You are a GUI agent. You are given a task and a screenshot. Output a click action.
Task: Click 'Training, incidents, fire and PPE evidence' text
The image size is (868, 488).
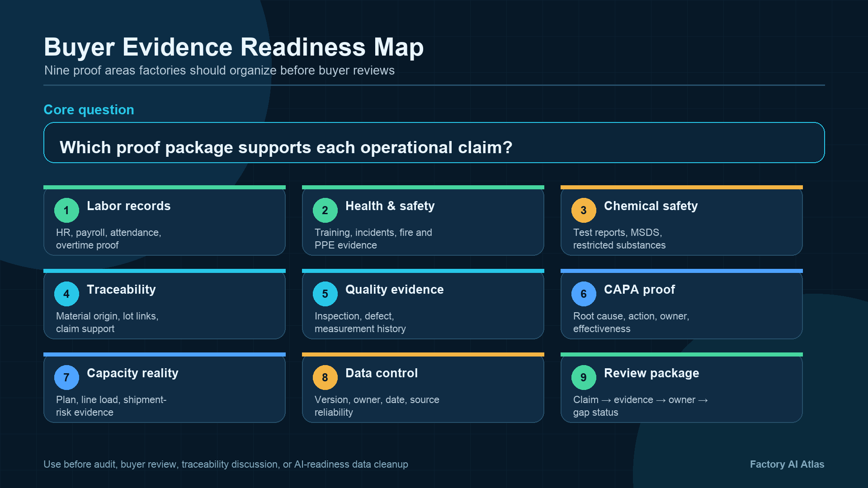[x=373, y=239]
